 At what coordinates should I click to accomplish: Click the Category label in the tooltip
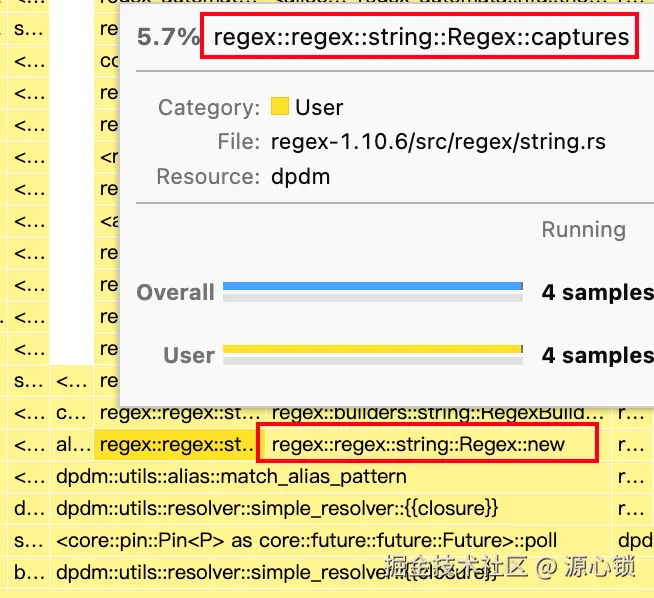coord(208,107)
